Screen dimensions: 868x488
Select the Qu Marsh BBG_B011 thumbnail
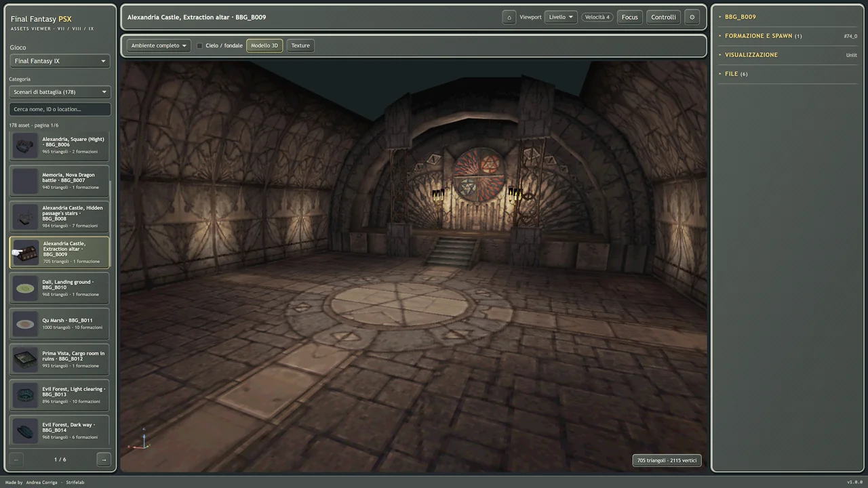click(26, 324)
